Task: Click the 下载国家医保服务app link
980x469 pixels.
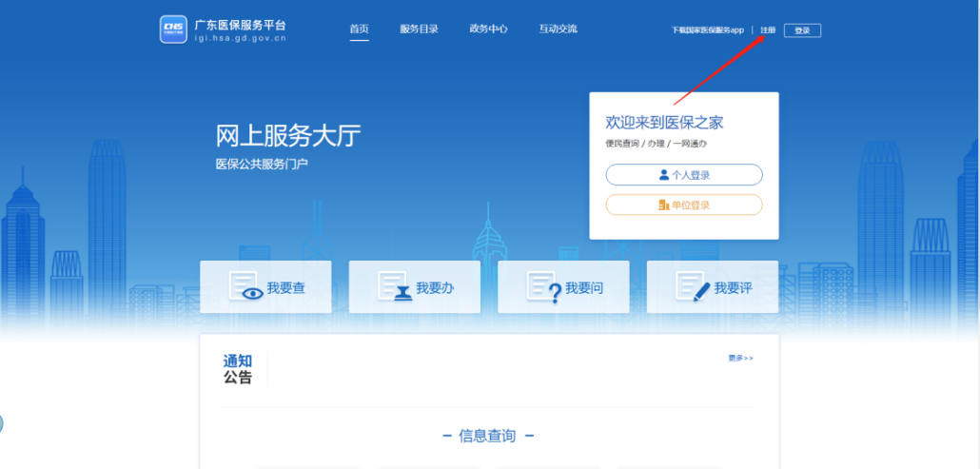Action: [x=707, y=30]
